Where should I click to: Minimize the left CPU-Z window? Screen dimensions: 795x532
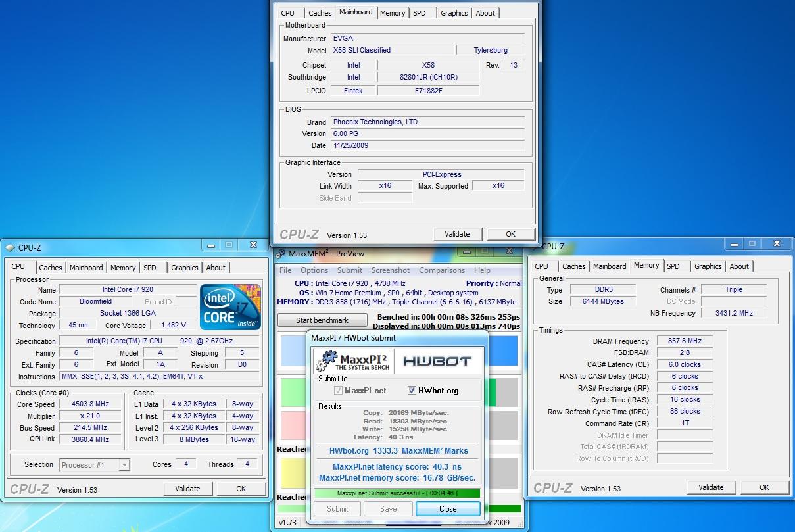coord(211,245)
